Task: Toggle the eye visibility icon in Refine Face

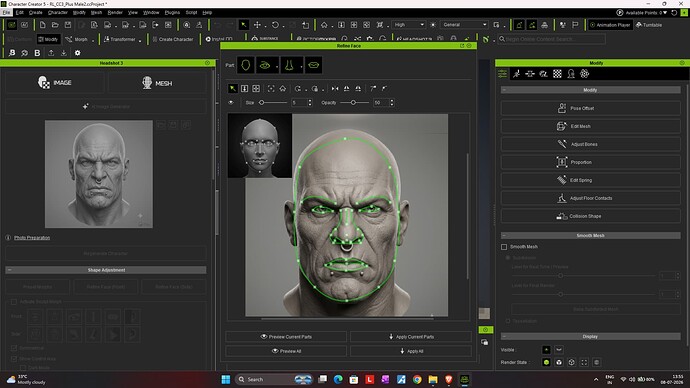Action: [231, 102]
